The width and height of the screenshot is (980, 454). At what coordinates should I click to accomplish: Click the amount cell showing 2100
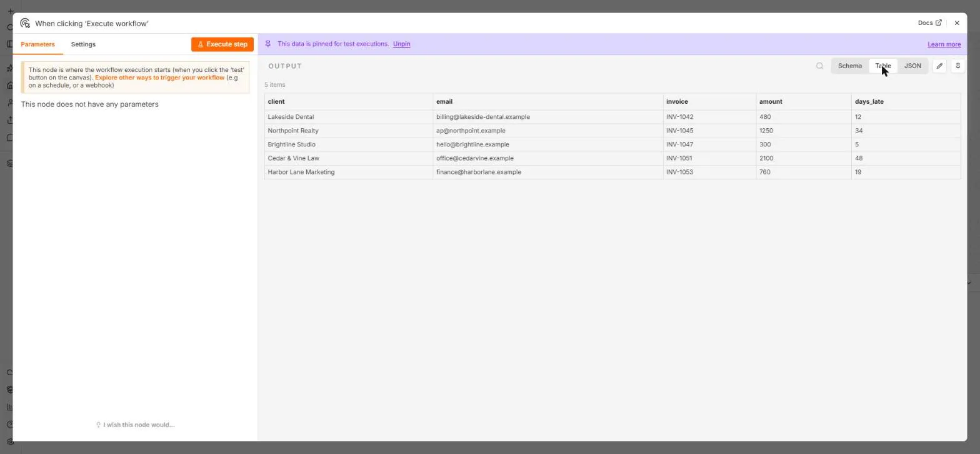[804, 158]
